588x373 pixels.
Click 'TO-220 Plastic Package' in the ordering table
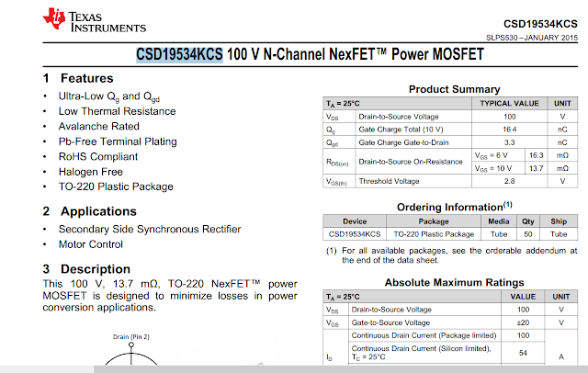click(x=434, y=234)
